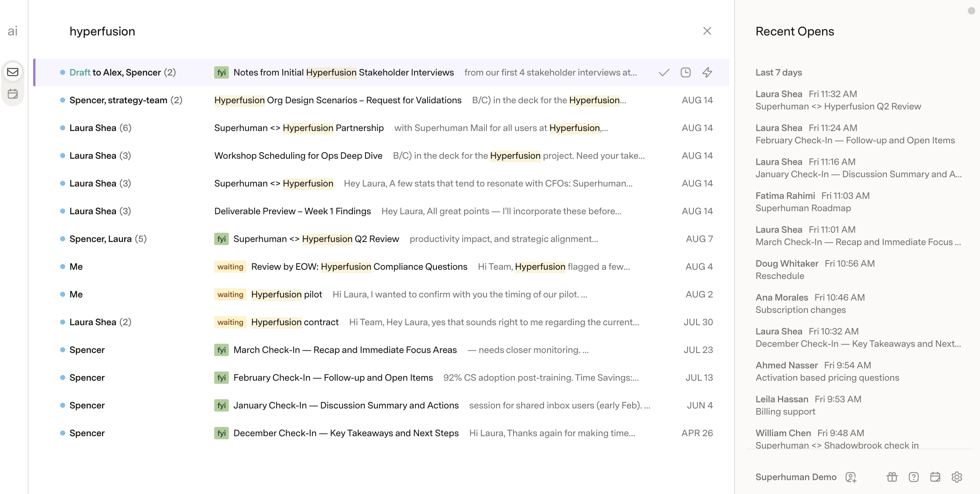Snooze the Stakeholder Interviews draft with clock icon

click(x=686, y=72)
